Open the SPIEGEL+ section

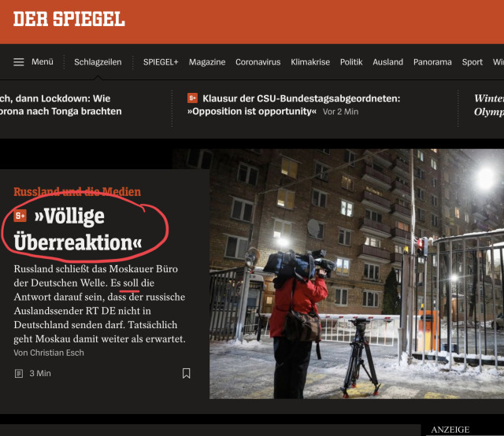161,62
